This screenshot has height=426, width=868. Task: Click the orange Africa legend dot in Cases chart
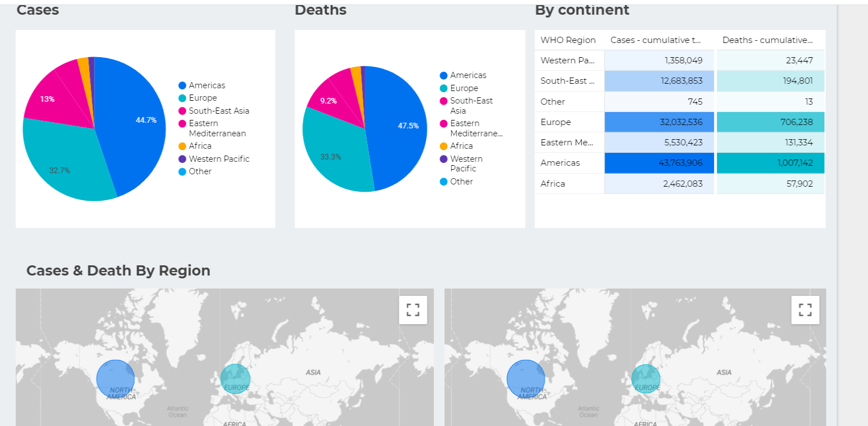pyautogui.click(x=181, y=145)
